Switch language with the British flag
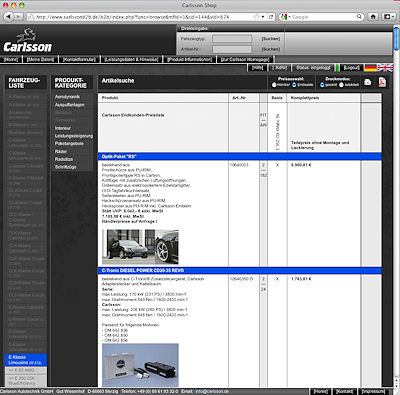This screenshot has width=400, height=395. pyautogui.click(x=385, y=68)
